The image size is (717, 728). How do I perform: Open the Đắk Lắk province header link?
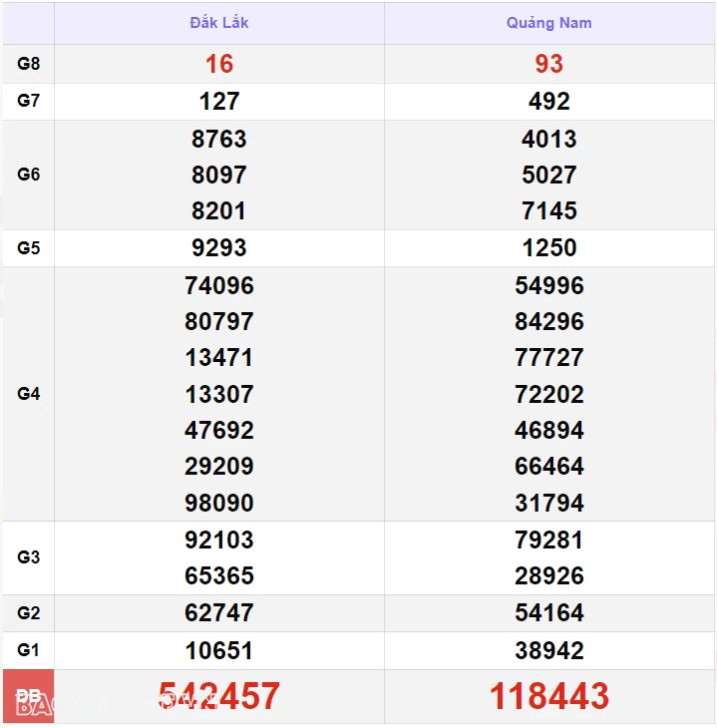tap(218, 23)
